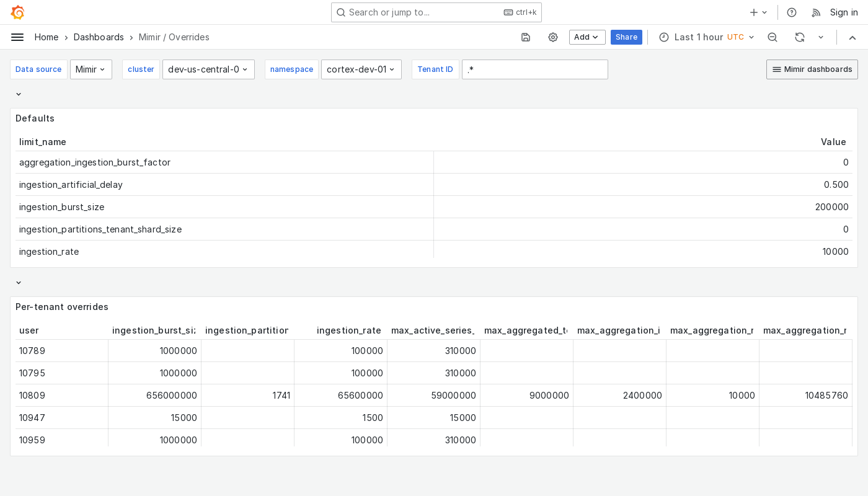Image resolution: width=868 pixels, height=496 pixels.
Task: Open the cluster dev-us-central-0 dropdown
Action: [208, 69]
